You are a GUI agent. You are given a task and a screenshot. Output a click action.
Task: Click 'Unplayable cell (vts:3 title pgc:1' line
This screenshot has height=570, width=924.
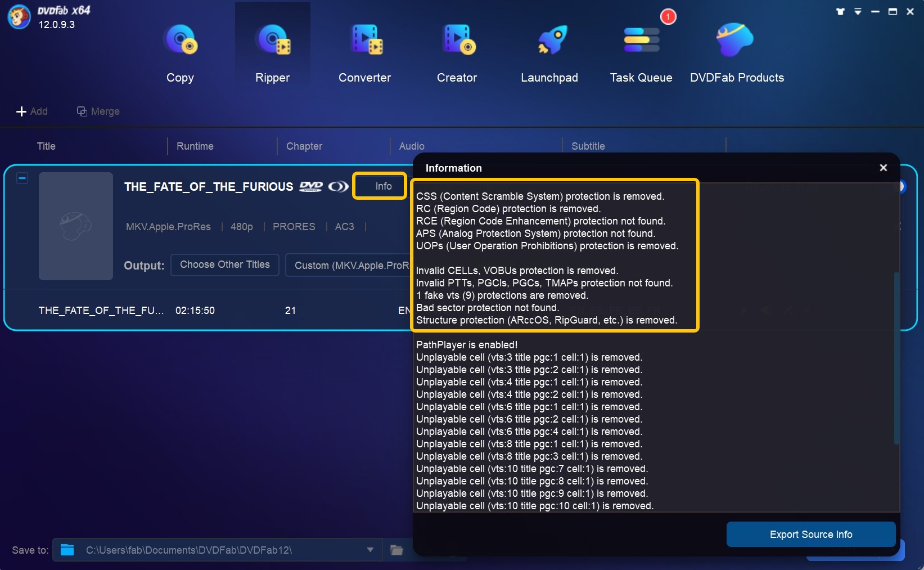tap(529, 357)
